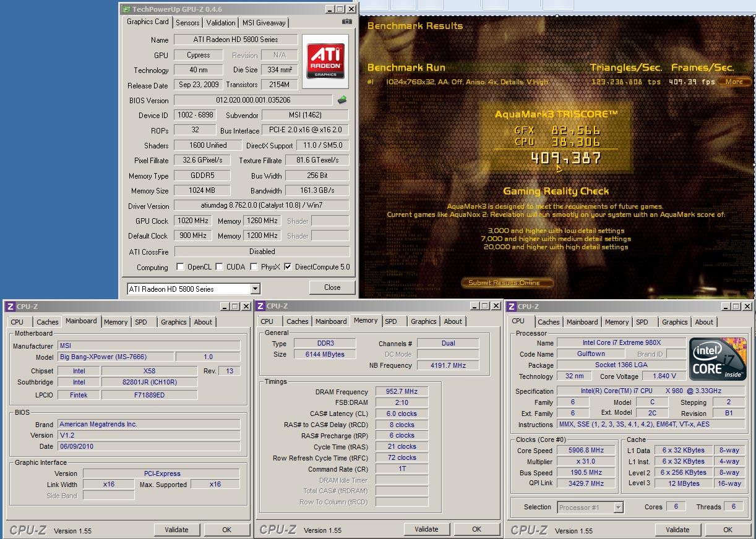
Task: Toggle the CUDA checkbox
Action: (219, 267)
